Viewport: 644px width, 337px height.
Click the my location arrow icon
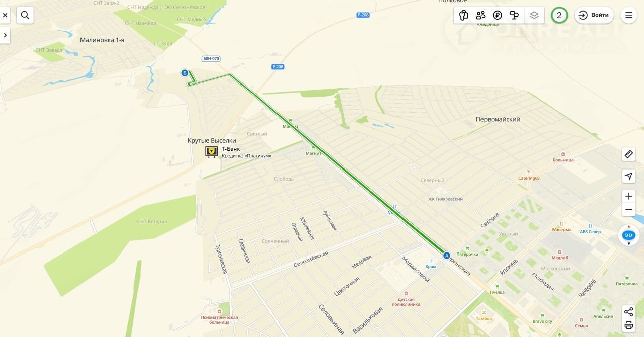click(629, 176)
